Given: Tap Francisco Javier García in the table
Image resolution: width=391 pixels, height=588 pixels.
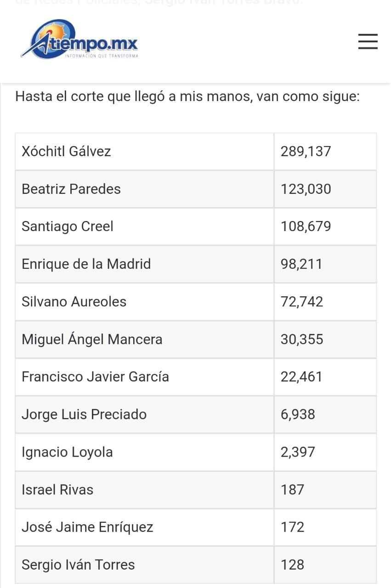Looking at the screenshot, I should [x=96, y=377].
